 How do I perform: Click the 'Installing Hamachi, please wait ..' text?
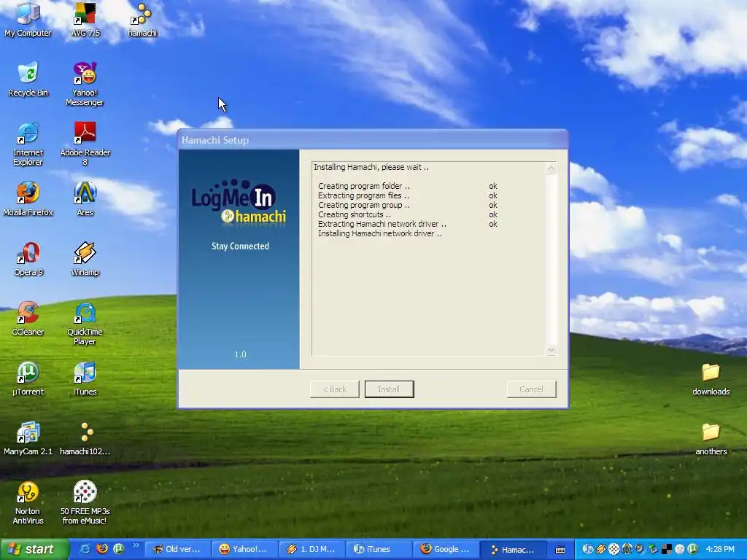[371, 167]
